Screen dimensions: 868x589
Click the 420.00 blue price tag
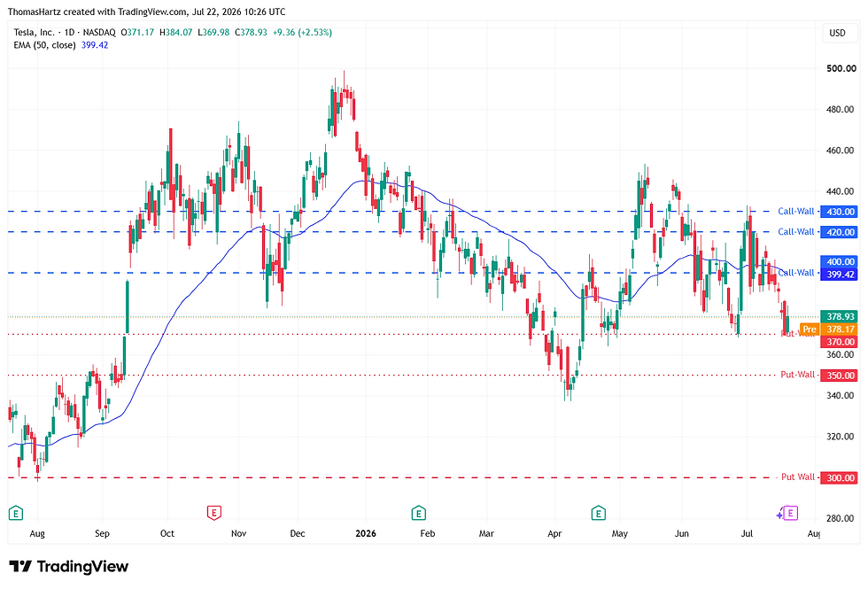[840, 232]
